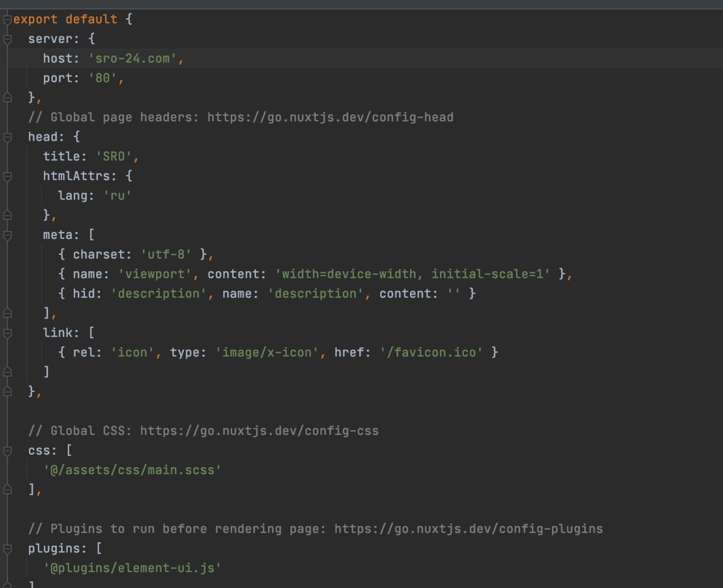
Task: Click the 'css' property key
Action: click(39, 451)
